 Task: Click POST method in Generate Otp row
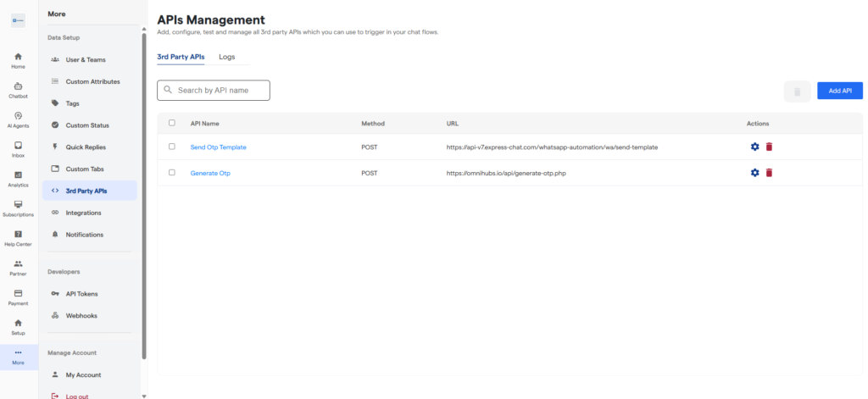tap(370, 173)
